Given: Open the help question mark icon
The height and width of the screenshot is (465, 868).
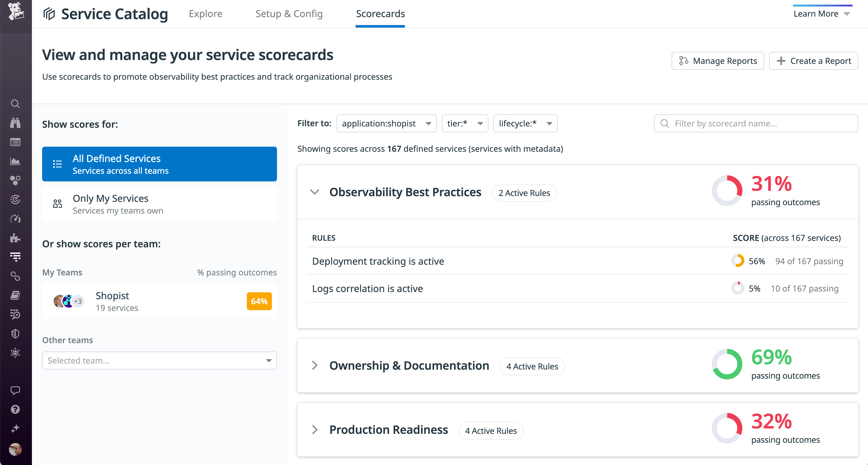Looking at the screenshot, I should [x=16, y=409].
